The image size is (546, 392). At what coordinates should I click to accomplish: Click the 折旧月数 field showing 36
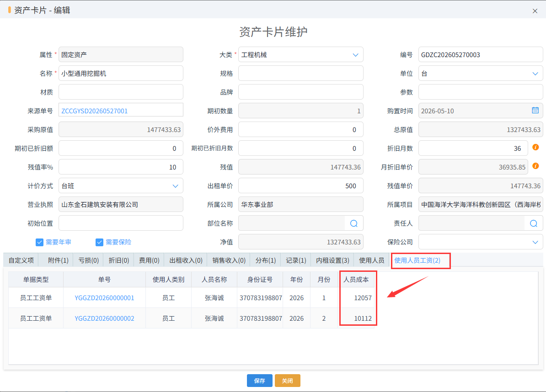[x=473, y=148]
